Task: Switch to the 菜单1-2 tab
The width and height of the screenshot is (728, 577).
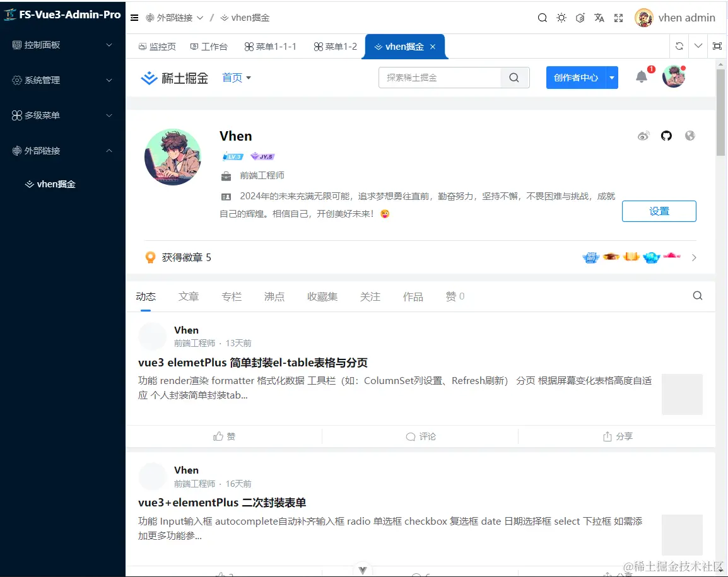Action: point(335,47)
